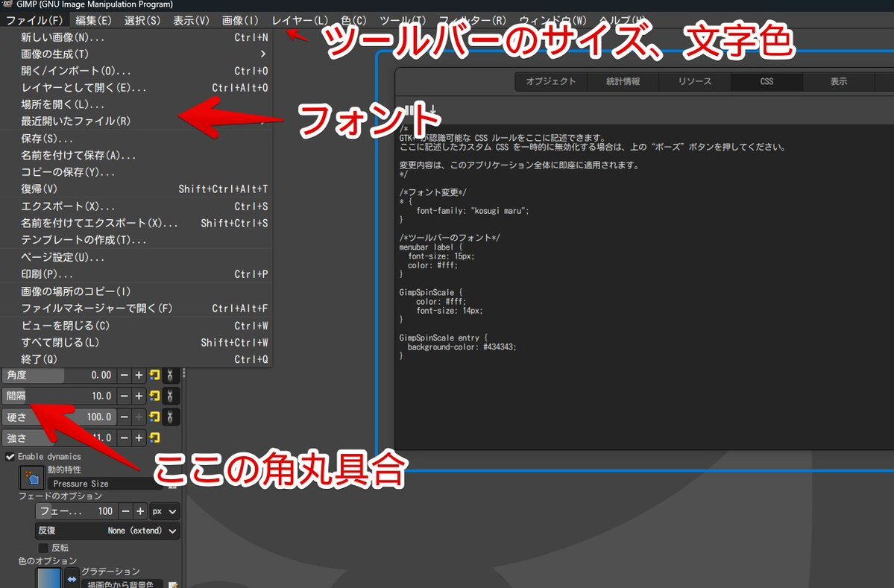Toggle the chain link icon beside 間隔
894x588 pixels.
click(x=170, y=396)
